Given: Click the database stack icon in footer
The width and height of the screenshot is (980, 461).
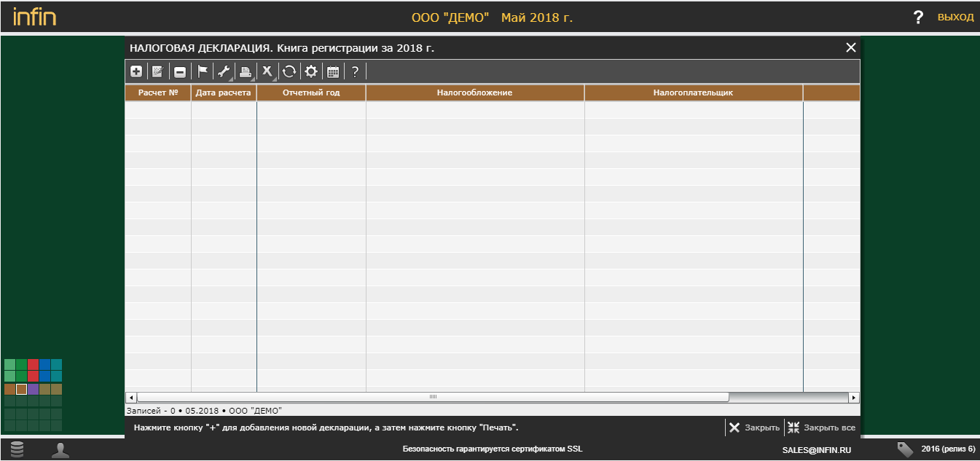Looking at the screenshot, I should coord(17,449).
